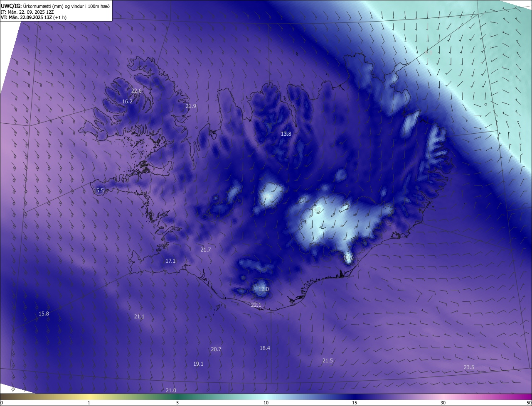Click the 23.5 value in the southeast
This screenshot has height=406, width=532.
pyautogui.click(x=469, y=367)
